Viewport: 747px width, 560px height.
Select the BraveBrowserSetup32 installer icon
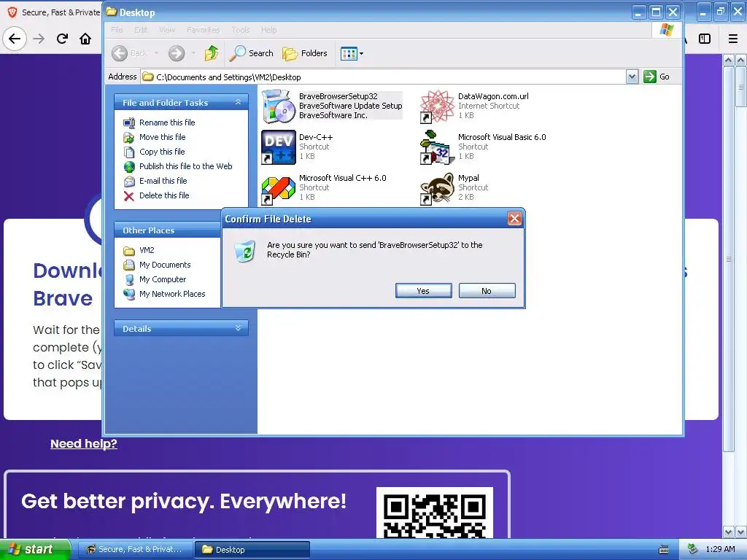click(279, 106)
